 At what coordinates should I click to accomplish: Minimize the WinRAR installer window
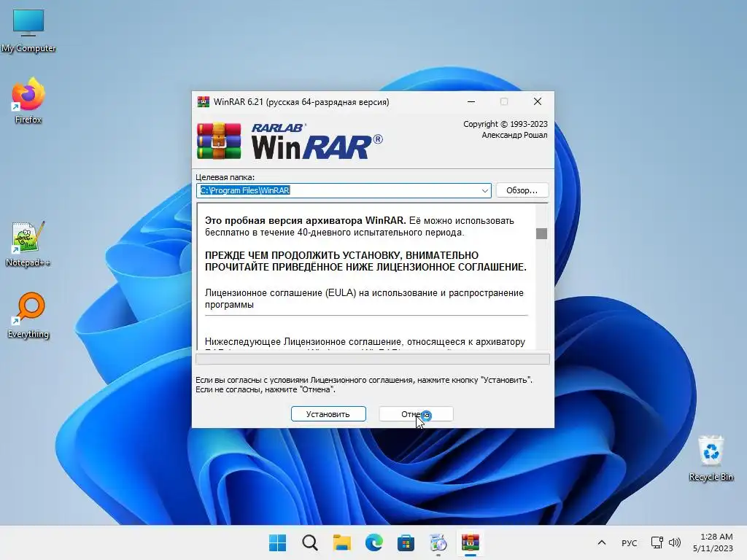coord(471,101)
